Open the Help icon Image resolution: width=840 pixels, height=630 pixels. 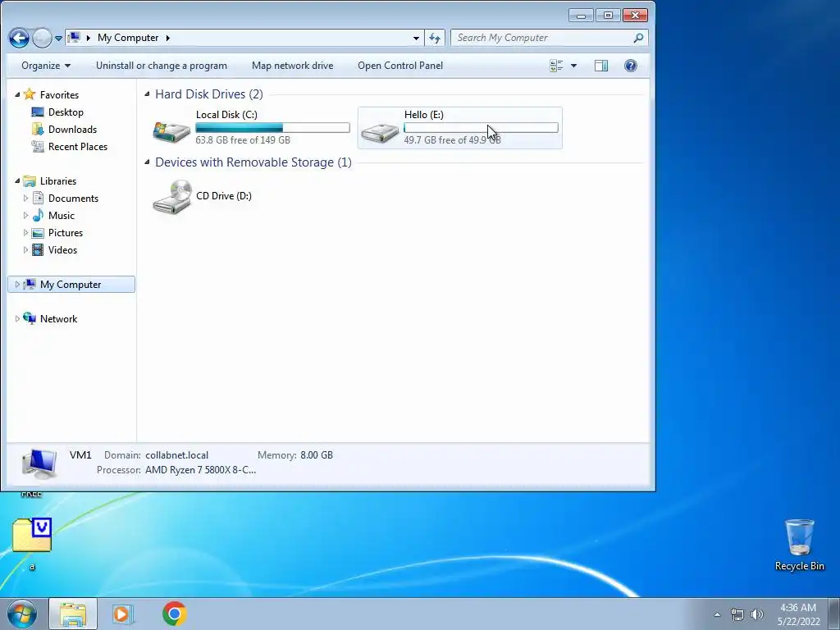coord(631,66)
